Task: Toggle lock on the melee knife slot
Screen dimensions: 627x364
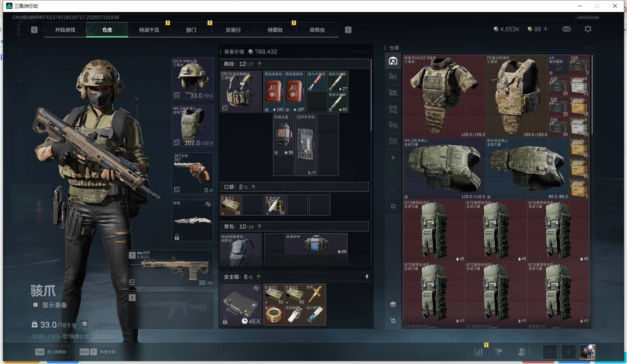Action: pos(177,237)
